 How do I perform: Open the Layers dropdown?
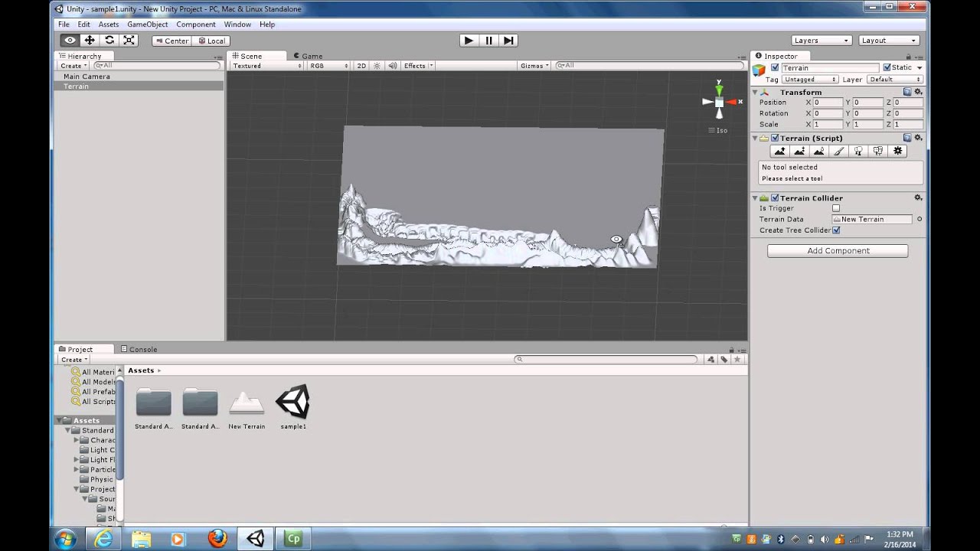[822, 41]
